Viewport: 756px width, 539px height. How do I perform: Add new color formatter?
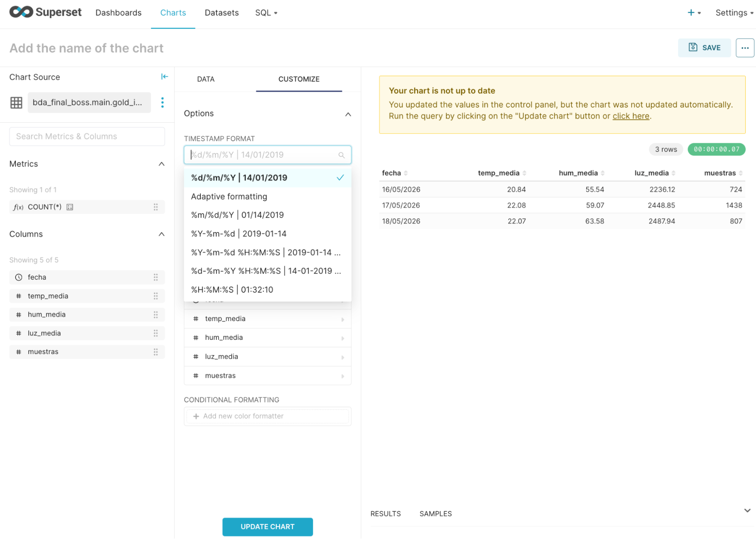pyautogui.click(x=267, y=416)
